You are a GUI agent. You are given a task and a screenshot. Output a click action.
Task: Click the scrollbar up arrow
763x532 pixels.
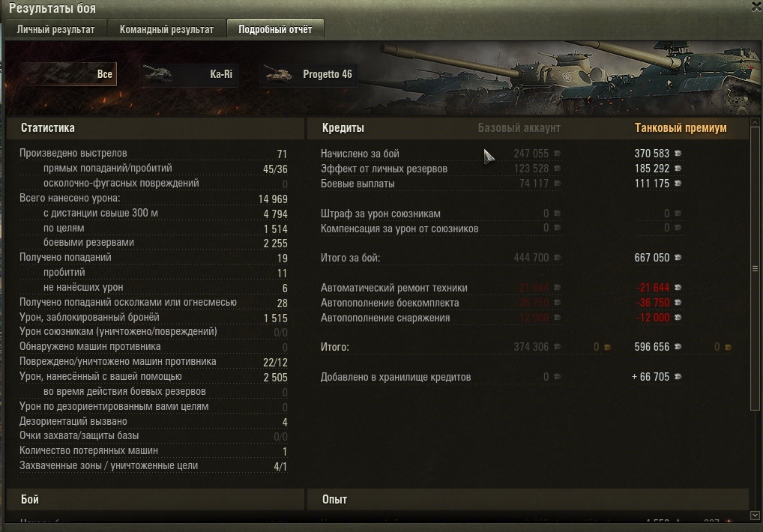756,123
